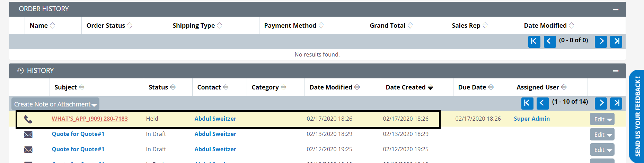This screenshot has height=163, width=644.
Task: Sort History by Subject column
Action: coord(69,87)
